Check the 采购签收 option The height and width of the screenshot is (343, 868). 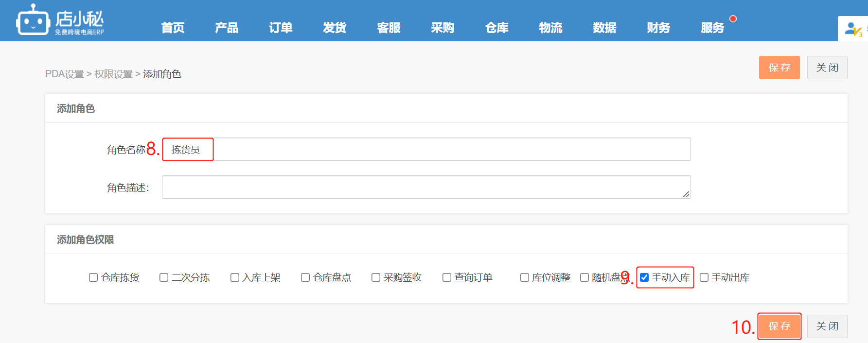(x=376, y=277)
